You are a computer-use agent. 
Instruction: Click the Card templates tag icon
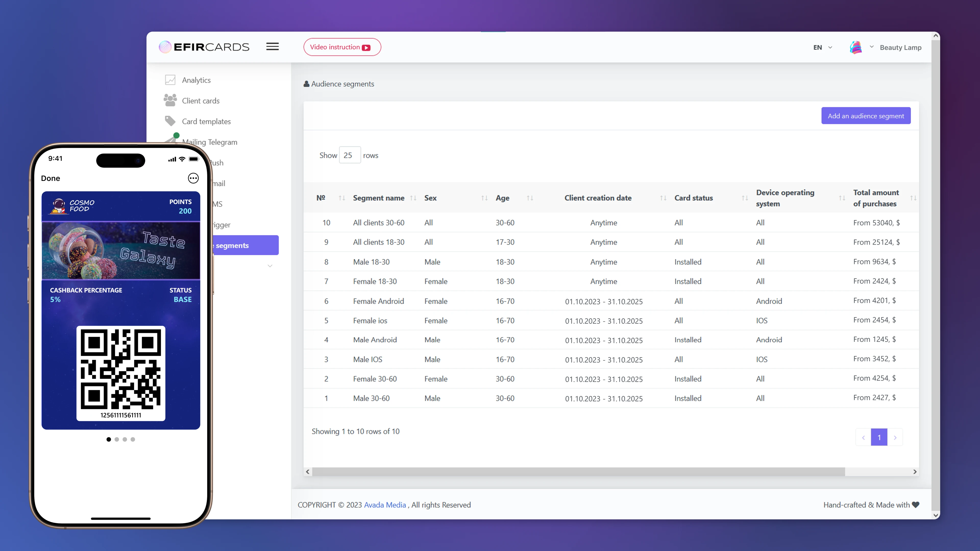click(x=170, y=121)
